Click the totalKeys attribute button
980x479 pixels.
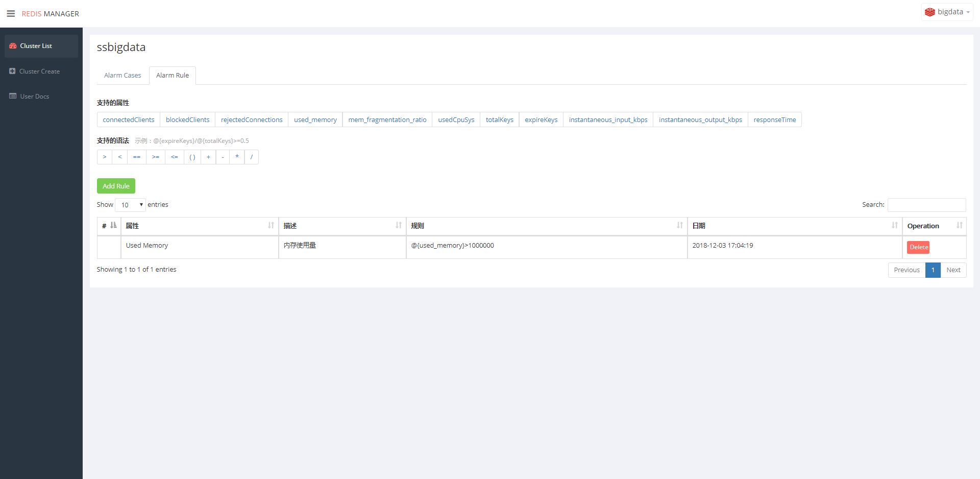(x=500, y=119)
